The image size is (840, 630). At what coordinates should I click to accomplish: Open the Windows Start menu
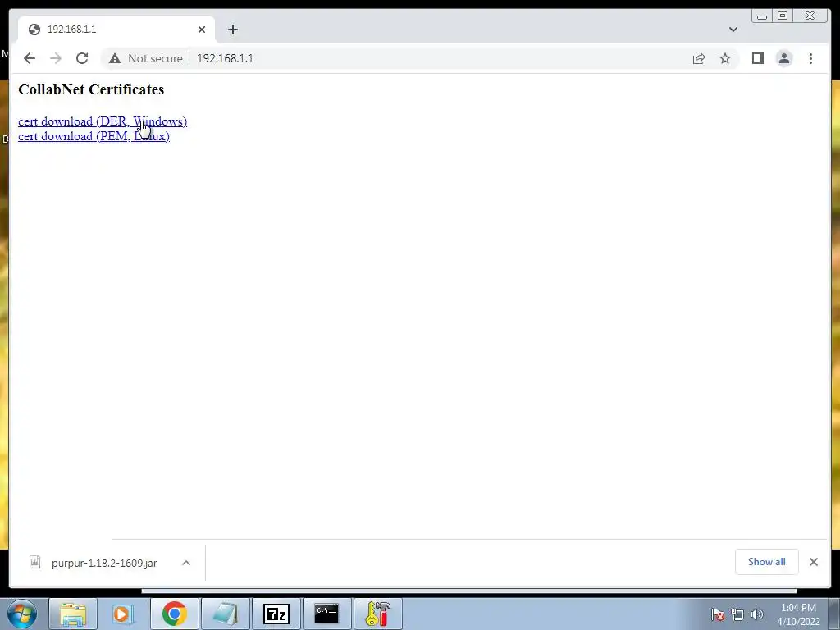click(22, 614)
